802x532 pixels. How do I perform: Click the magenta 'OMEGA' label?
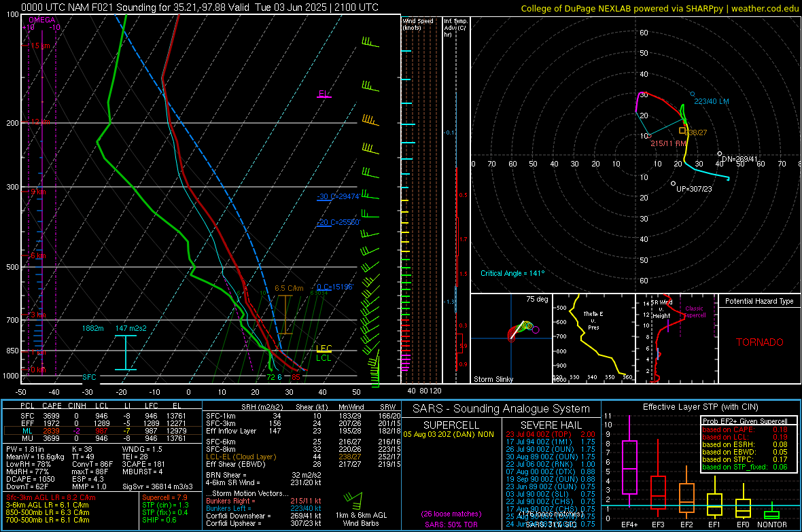[41, 20]
